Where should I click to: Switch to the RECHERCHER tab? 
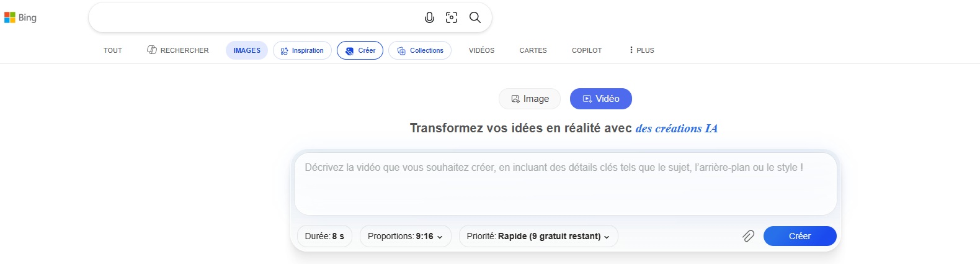pos(178,50)
